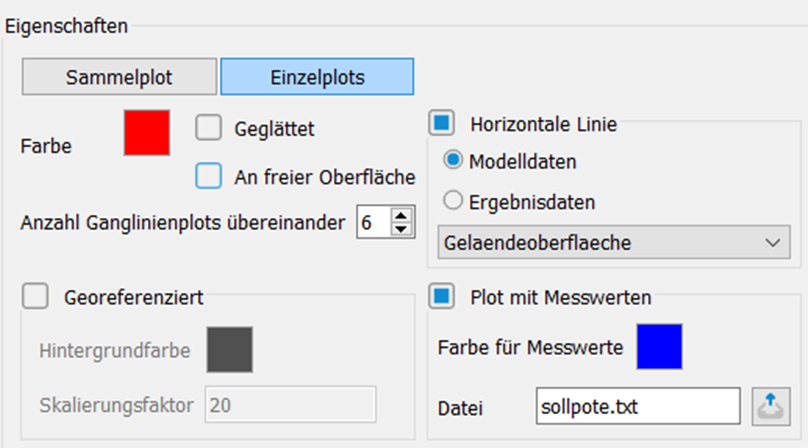This screenshot has height=448, width=808.
Task: Click the gray Hintergrundfarbe color swatch
Action: pyautogui.click(x=230, y=350)
